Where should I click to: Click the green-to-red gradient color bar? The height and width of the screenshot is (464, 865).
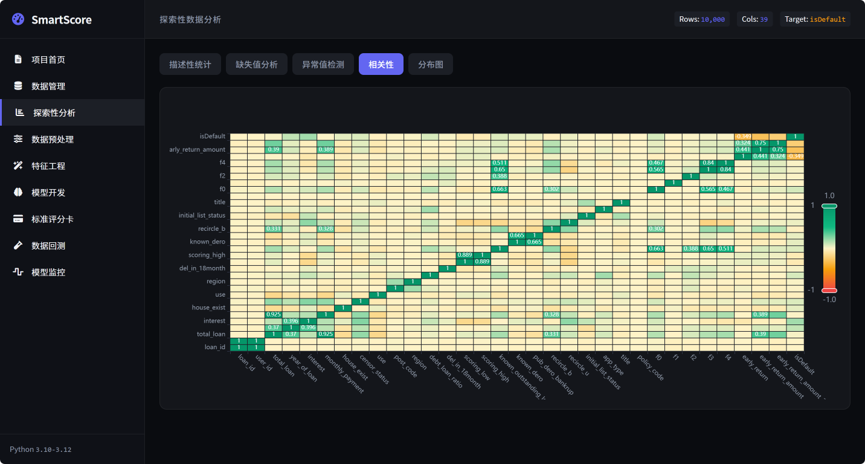click(829, 248)
